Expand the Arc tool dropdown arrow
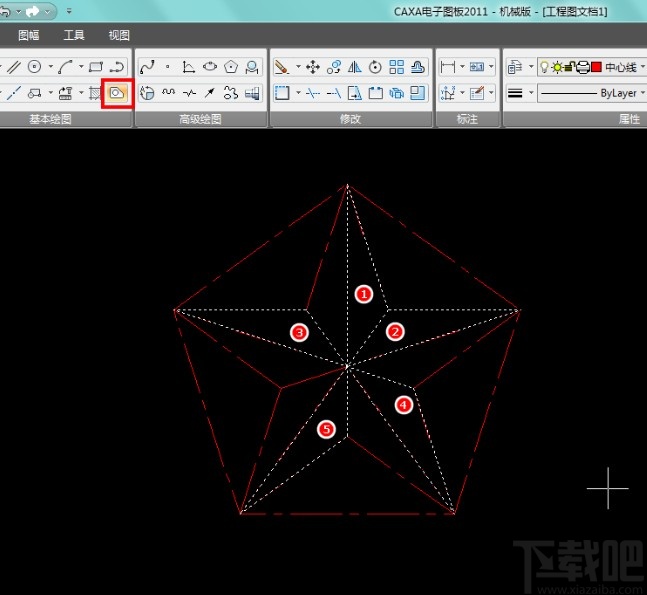Image resolution: width=647 pixels, height=595 pixels. tap(81, 66)
